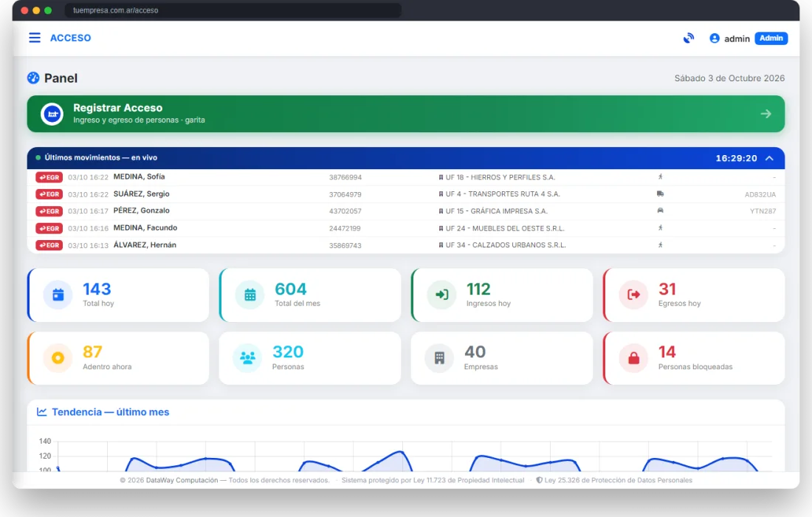The height and width of the screenshot is (517, 812).
Task: Click the browser address bar URL
Action: pos(116,10)
